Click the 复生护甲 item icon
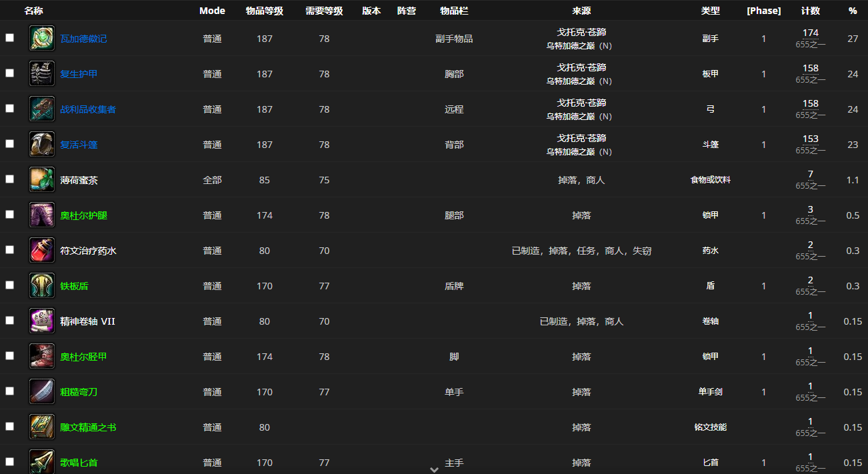The height and width of the screenshot is (474, 868). pyautogui.click(x=42, y=73)
